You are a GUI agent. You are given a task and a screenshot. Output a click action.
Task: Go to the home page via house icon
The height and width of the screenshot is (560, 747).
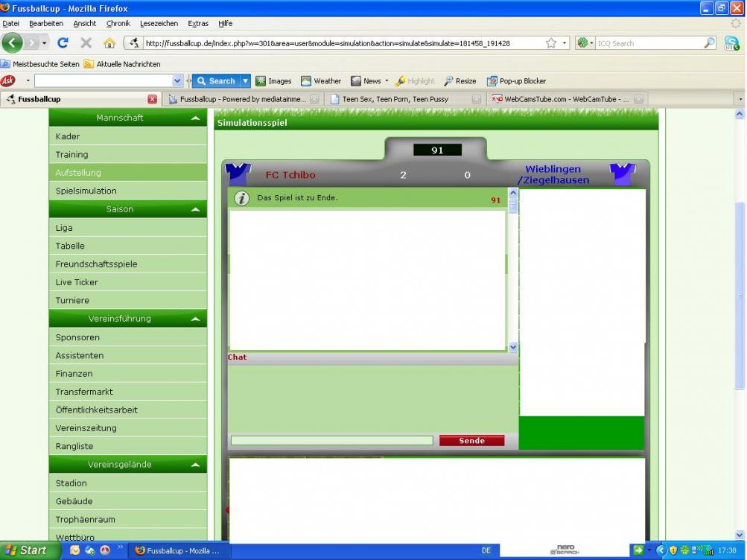pos(109,43)
